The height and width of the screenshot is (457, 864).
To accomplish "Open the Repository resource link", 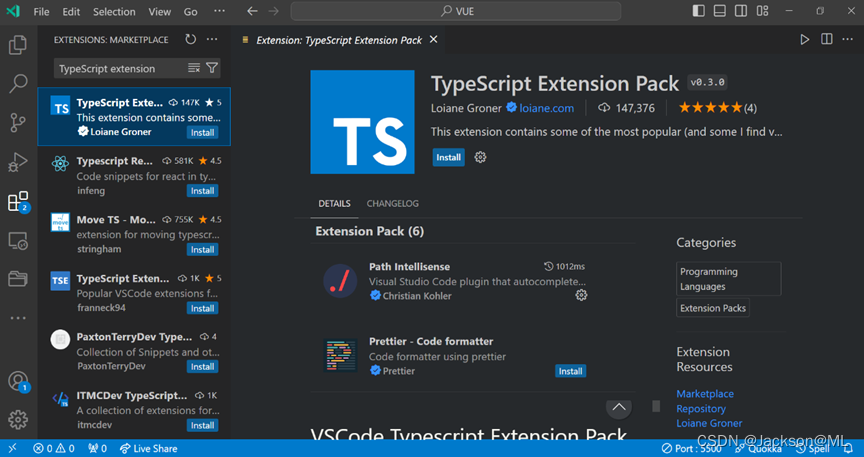I will click(x=701, y=408).
